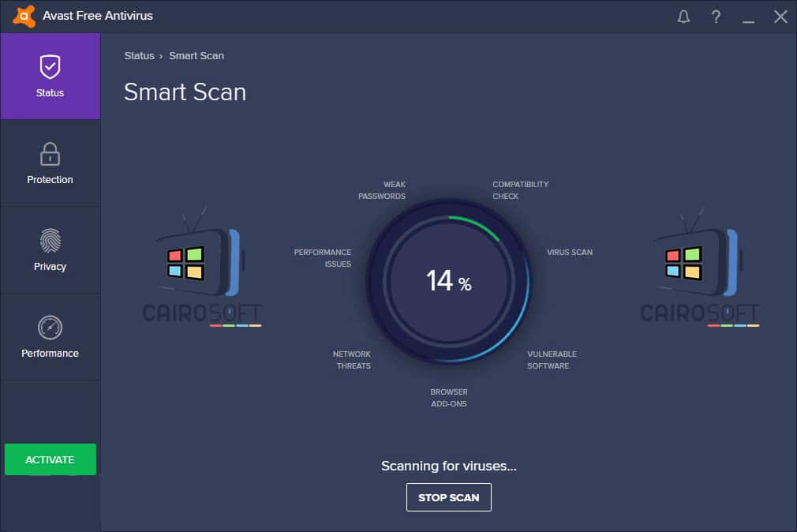
Task: Click the Weak Passwords label
Action: pyautogui.click(x=382, y=190)
